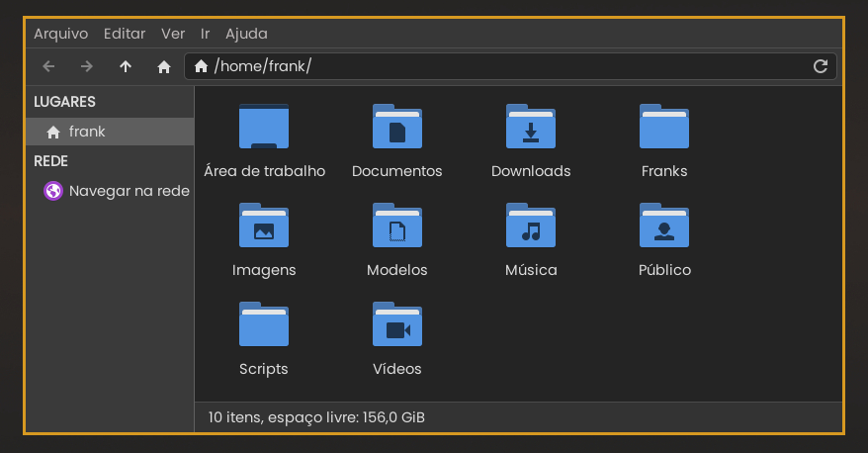The image size is (868, 453).
Task: Click the /home/frank/ path field
Action: (494, 66)
